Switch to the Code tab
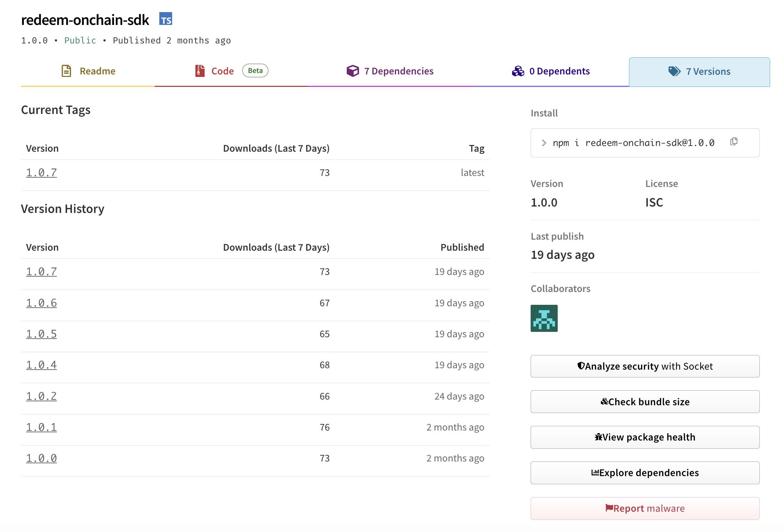The image size is (784, 532). (231, 71)
